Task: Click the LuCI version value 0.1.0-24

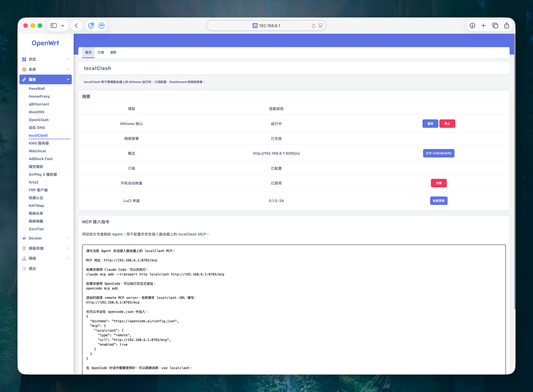Action: point(276,201)
